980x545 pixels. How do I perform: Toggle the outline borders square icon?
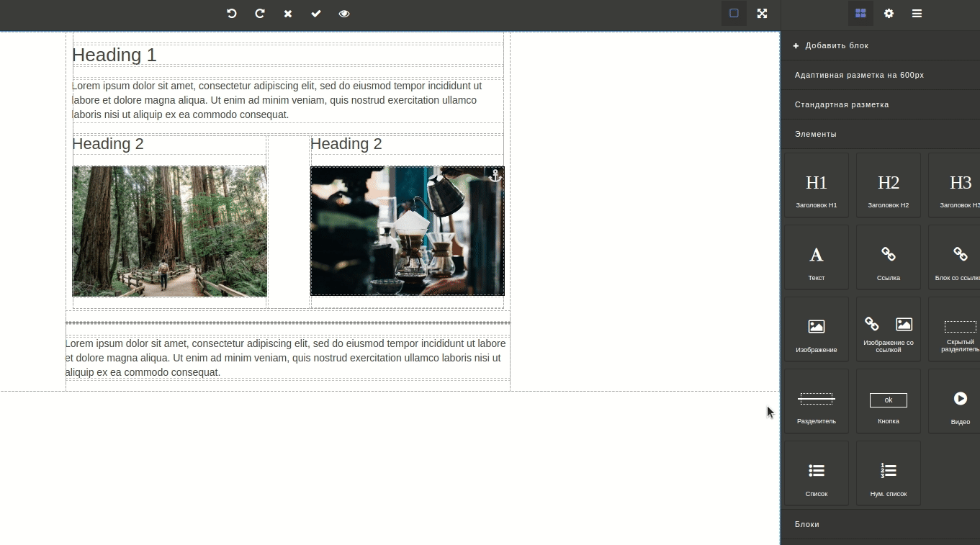coord(734,13)
